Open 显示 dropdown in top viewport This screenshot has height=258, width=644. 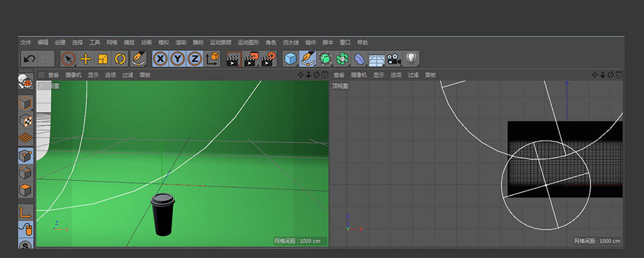click(x=378, y=75)
